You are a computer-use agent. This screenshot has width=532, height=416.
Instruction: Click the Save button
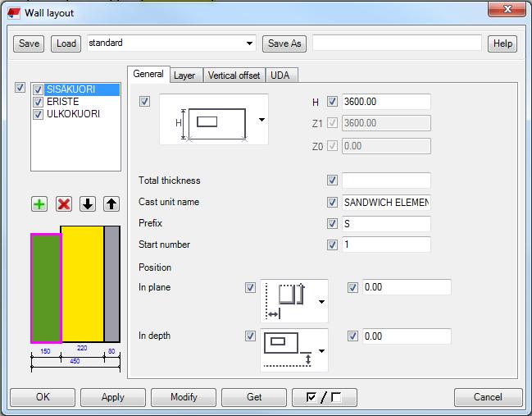(x=29, y=43)
